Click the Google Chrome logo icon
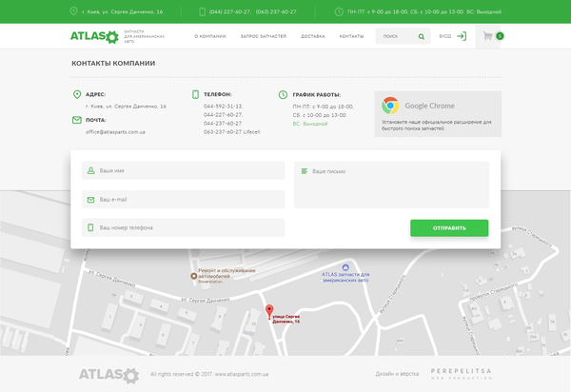Viewport: 571px width, 392px height. point(390,106)
